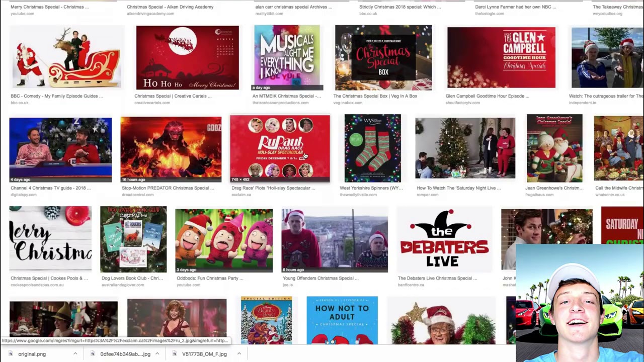Viewport: 644px width, 362px height.
Task: Open 'West Yorkshire Spinners' caption link
Action: click(x=371, y=188)
